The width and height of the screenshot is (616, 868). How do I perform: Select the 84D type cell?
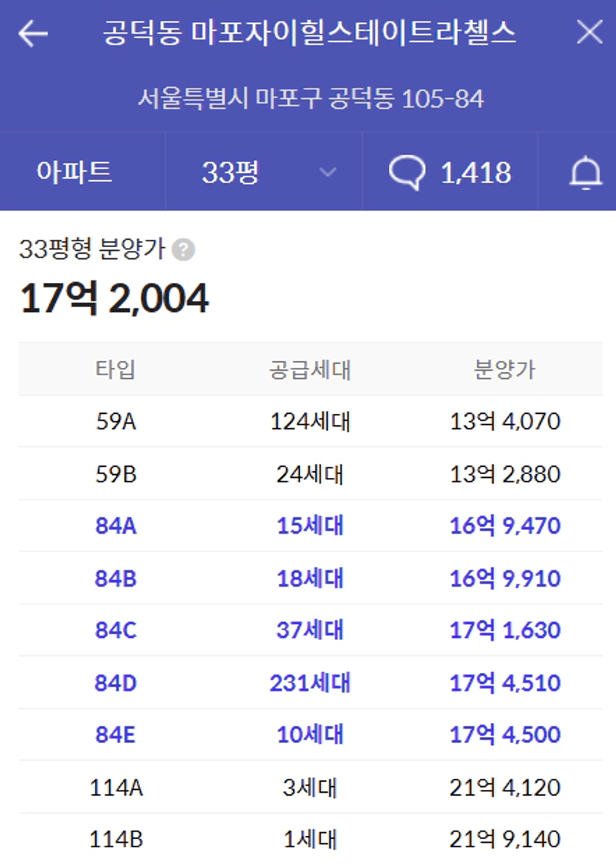pos(115,683)
